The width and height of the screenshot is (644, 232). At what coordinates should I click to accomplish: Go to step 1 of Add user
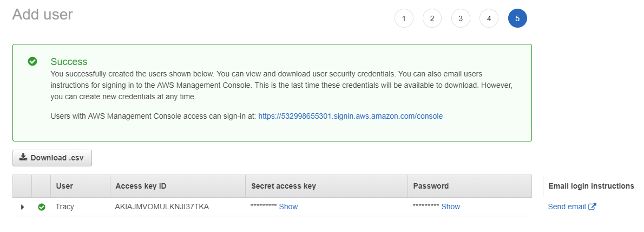click(x=404, y=18)
